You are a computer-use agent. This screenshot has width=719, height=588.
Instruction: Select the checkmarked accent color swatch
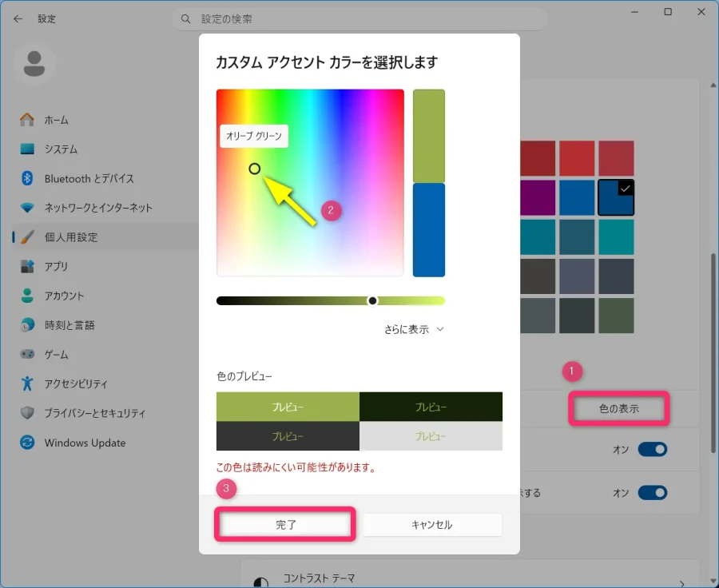coord(615,198)
